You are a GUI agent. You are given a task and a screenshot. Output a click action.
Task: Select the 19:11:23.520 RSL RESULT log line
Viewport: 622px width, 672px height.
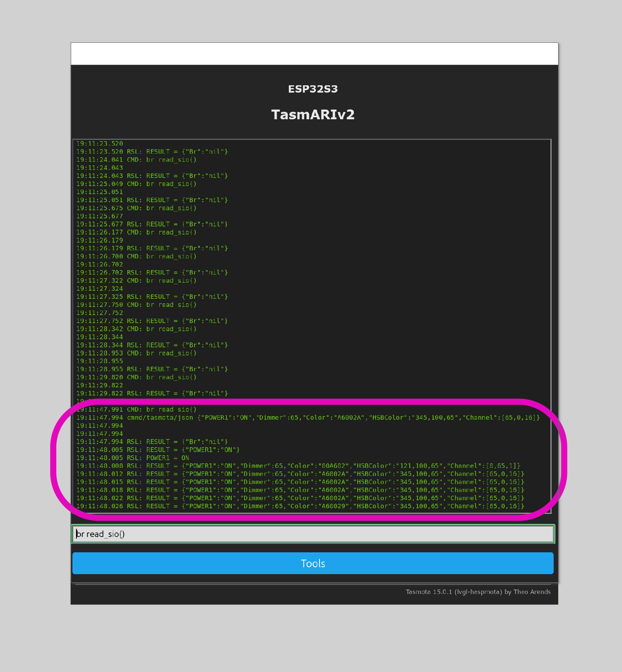[x=152, y=152]
